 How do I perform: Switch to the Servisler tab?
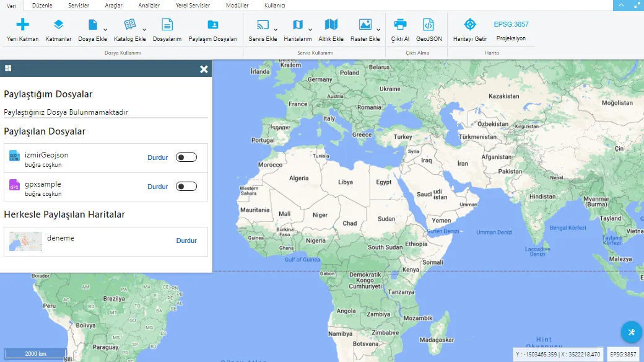(79, 6)
